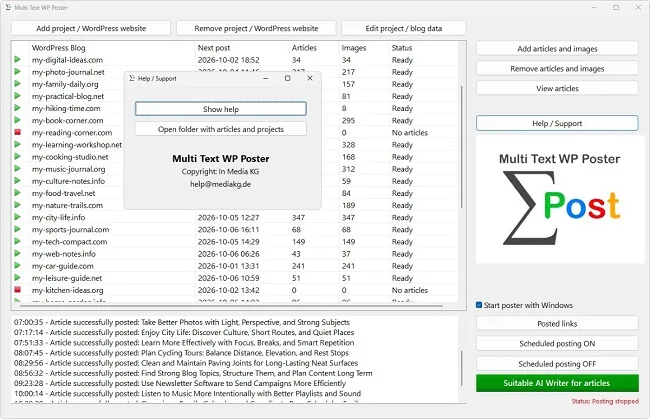Open folder with articles and projects
The height and width of the screenshot is (419, 650).
[x=221, y=129]
